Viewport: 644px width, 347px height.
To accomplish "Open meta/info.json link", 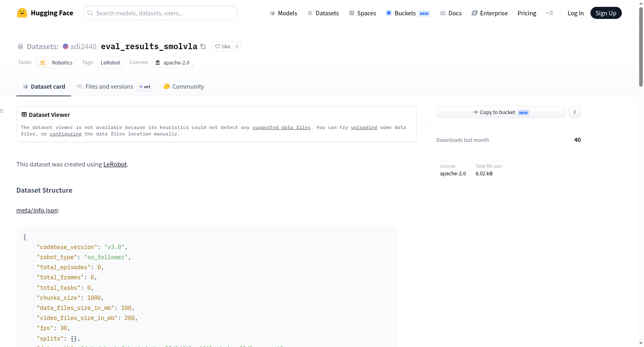I will pyautogui.click(x=37, y=210).
